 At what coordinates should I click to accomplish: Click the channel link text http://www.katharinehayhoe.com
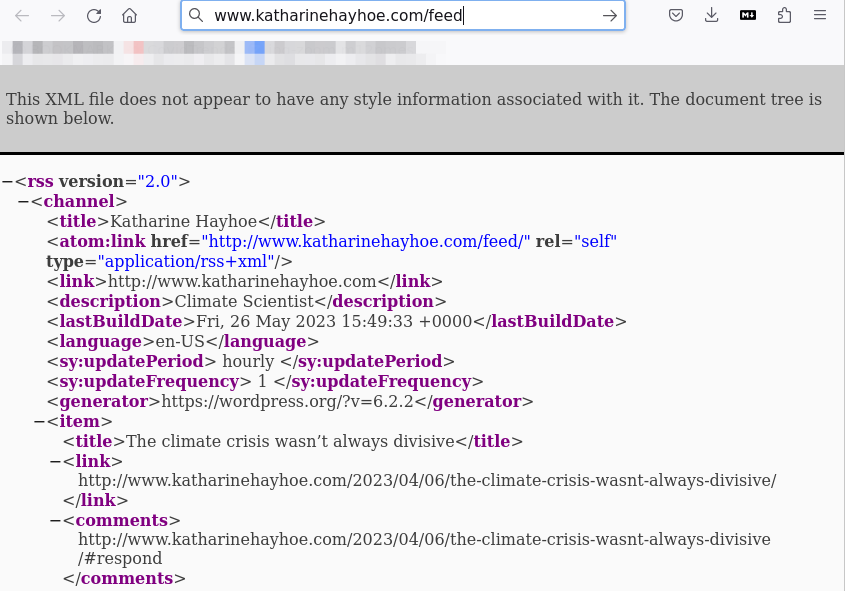[x=242, y=281]
